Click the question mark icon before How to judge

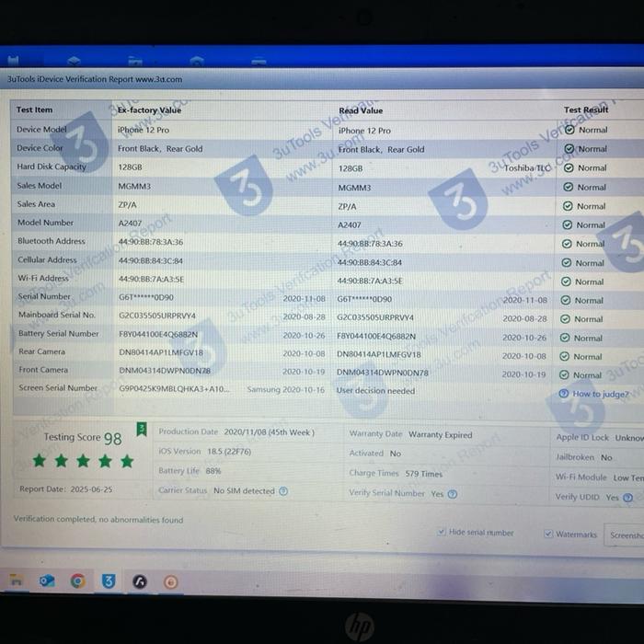(x=563, y=394)
